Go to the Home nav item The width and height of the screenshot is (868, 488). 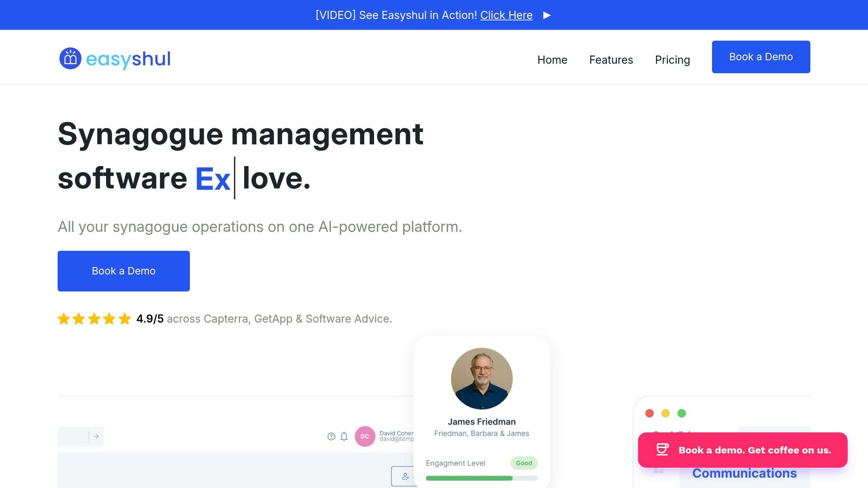click(x=552, y=60)
